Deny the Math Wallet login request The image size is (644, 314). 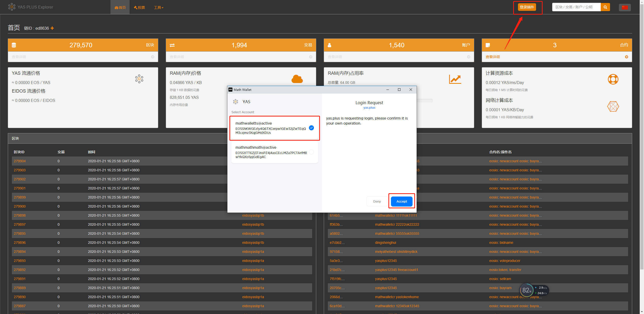click(377, 201)
